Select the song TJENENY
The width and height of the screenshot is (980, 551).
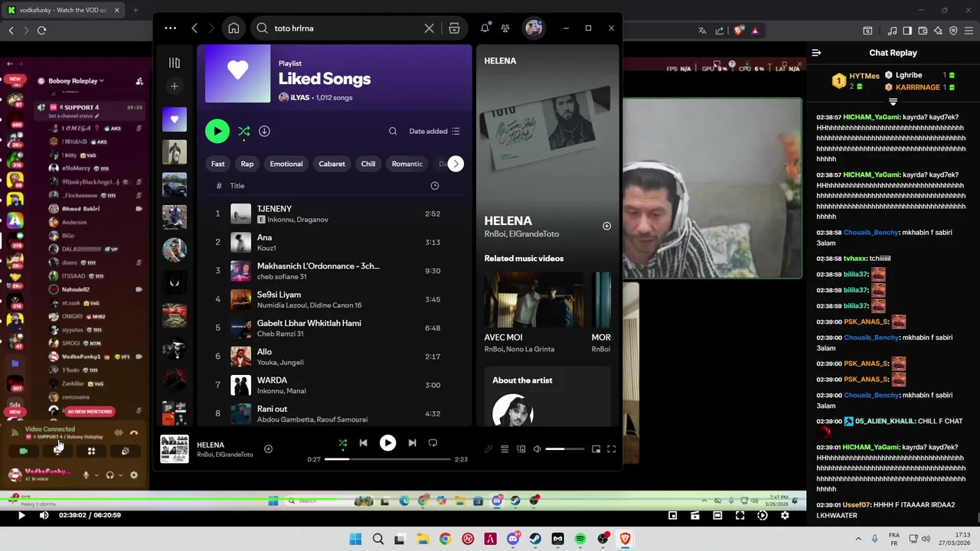(335, 214)
